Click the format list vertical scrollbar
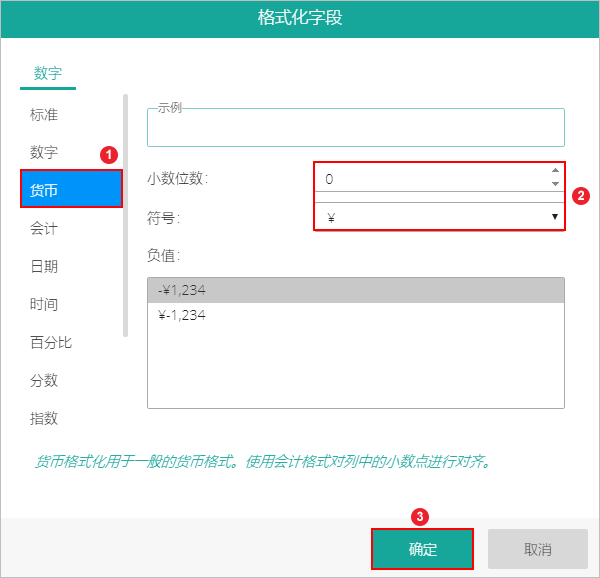This screenshot has height=578, width=600. (x=125, y=215)
